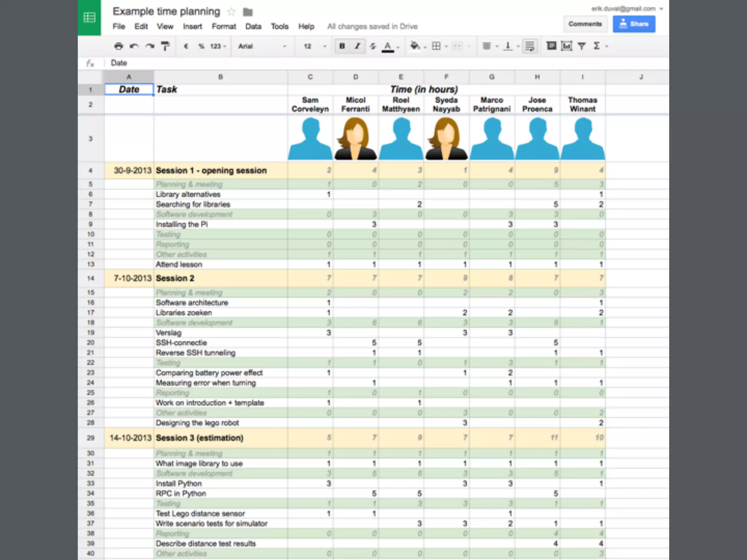
Task: Click the undo arrow
Action: [x=134, y=46]
